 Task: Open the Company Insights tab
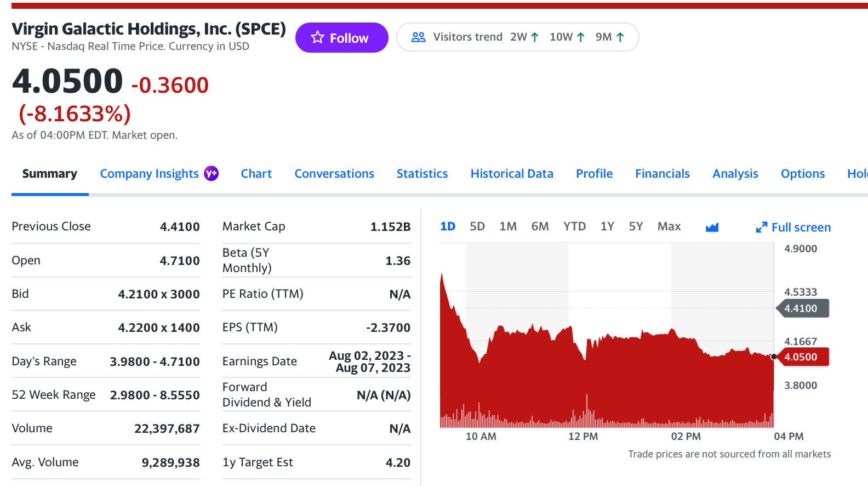point(149,174)
